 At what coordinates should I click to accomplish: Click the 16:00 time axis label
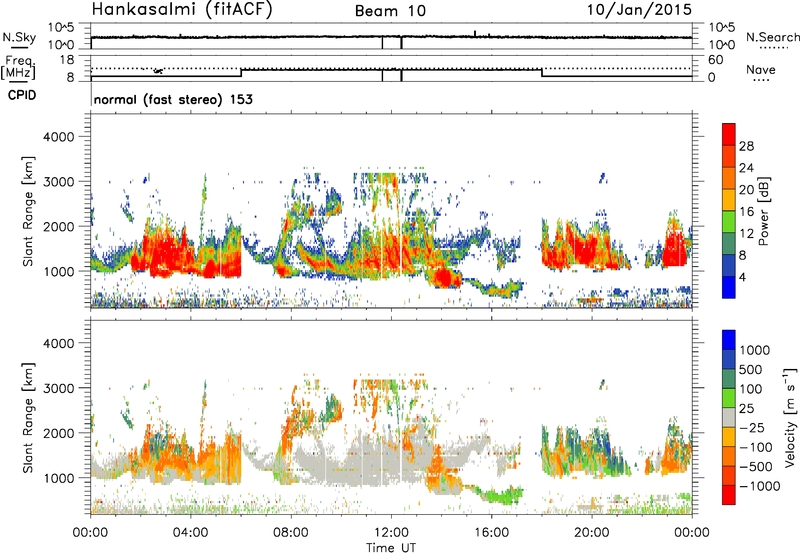coord(491,533)
